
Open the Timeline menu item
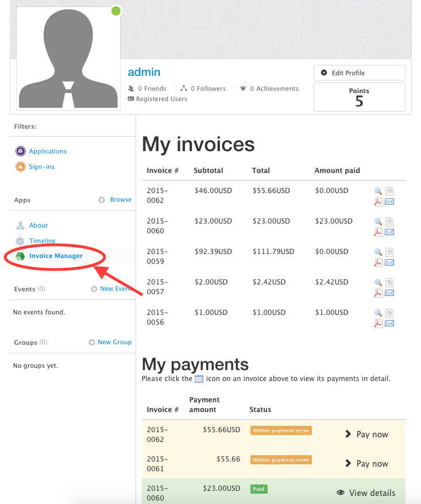click(x=43, y=241)
